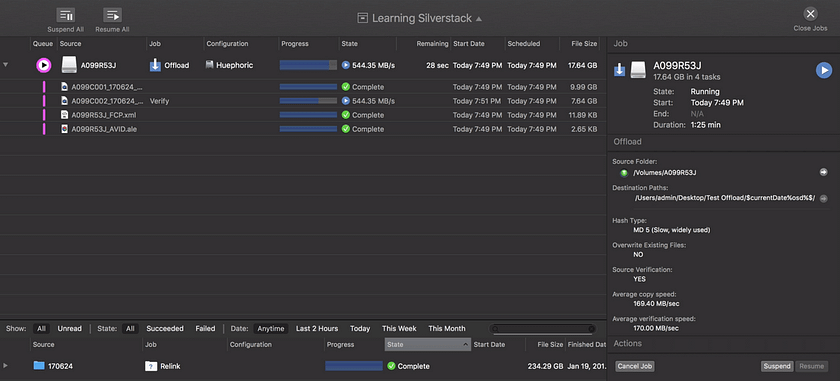Select the A099R53J_FCP.xml task row
Screen dimensions: 840x381
click(x=303, y=115)
